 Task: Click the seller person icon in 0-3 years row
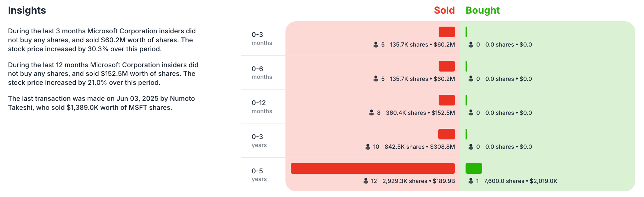click(x=368, y=146)
